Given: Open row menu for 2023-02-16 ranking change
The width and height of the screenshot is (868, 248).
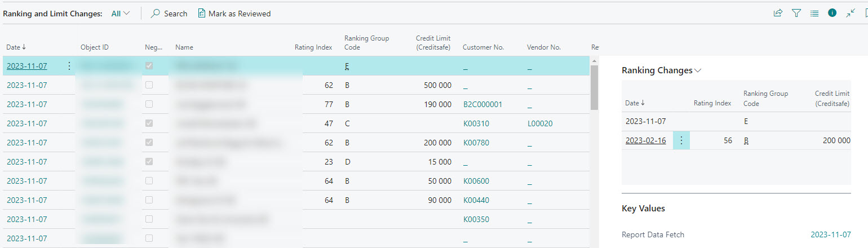Looking at the screenshot, I should pyautogui.click(x=681, y=141).
